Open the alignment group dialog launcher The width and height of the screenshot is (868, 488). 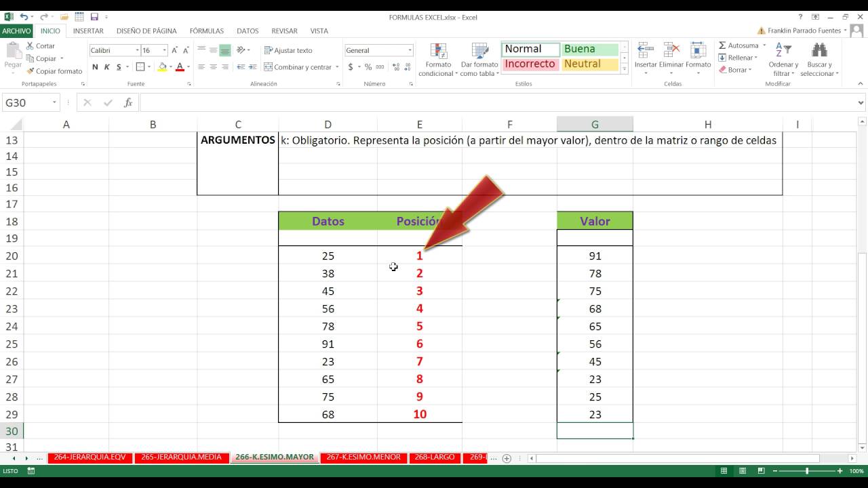pyautogui.click(x=338, y=84)
